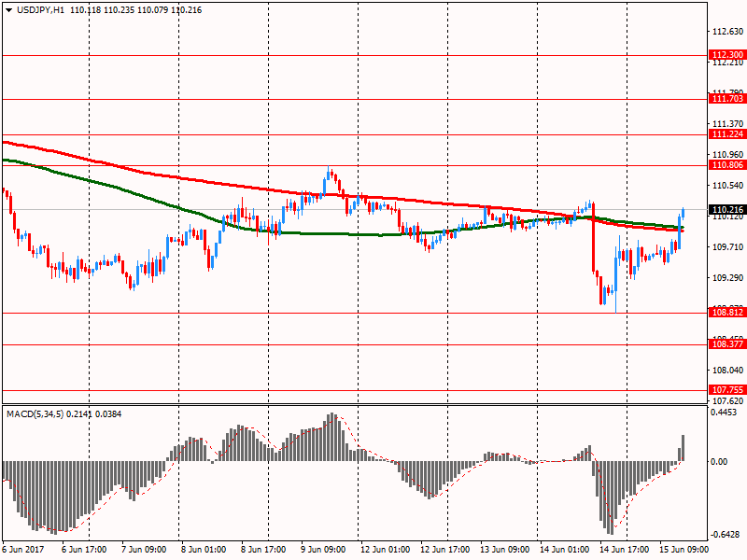This screenshot has width=747, height=560.
Task: Click the 8 Jun 01:00 time label
Action: pos(204,550)
